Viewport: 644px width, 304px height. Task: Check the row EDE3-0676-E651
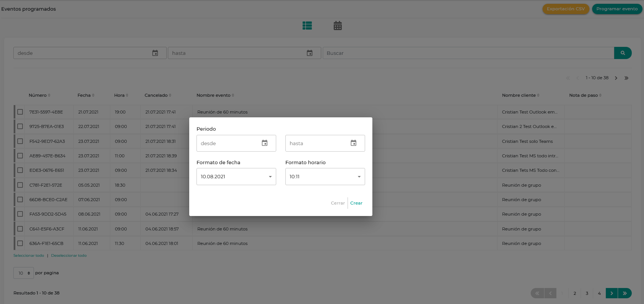20,170
